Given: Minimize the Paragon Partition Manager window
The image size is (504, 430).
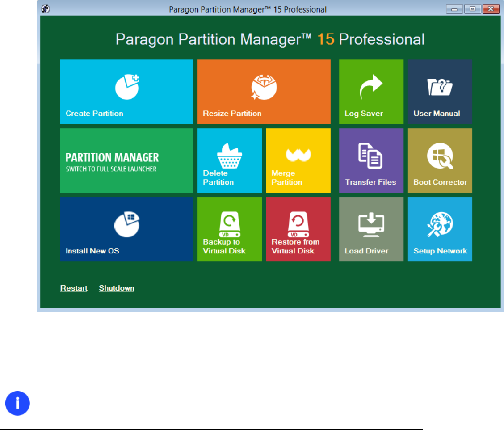Looking at the screenshot, I should [454, 9].
